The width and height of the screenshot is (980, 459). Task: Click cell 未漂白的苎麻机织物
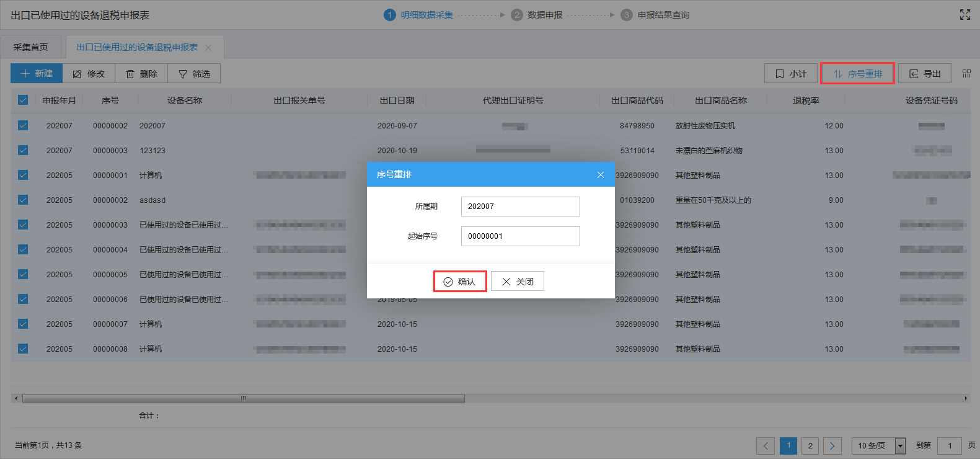(x=709, y=151)
